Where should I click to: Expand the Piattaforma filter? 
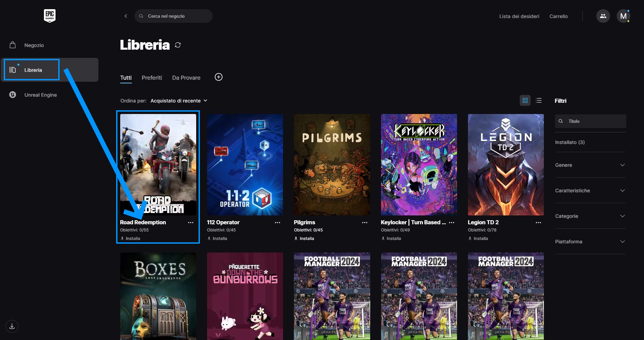(591, 242)
